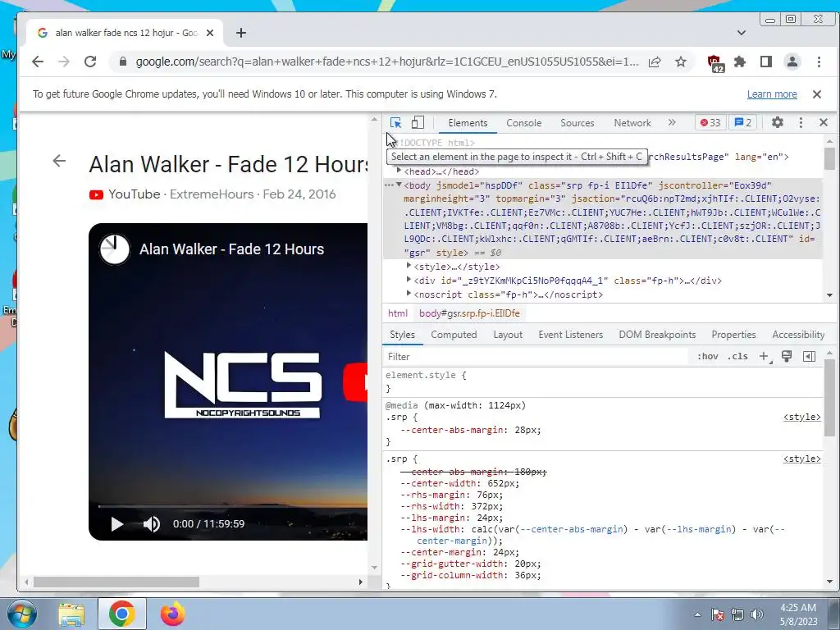Open the Computed styles tab
This screenshot has width=840, height=630.
point(454,335)
